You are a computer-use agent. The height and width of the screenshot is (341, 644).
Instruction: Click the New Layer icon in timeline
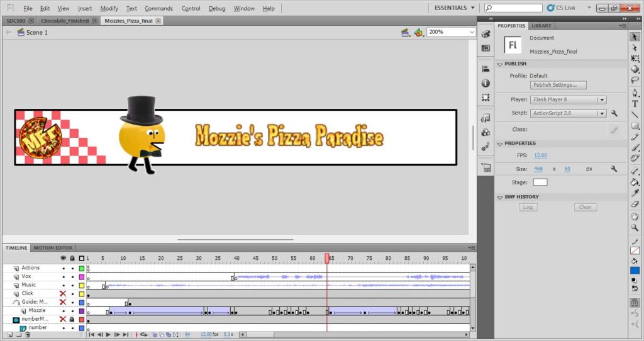point(10,335)
